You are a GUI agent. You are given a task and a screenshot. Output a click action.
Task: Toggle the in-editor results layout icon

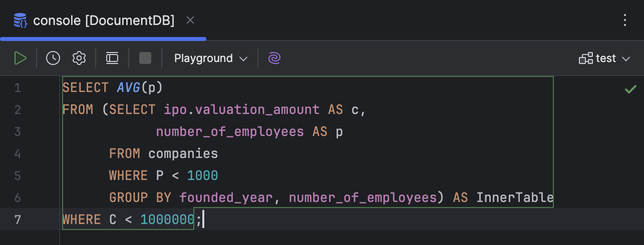(x=112, y=58)
